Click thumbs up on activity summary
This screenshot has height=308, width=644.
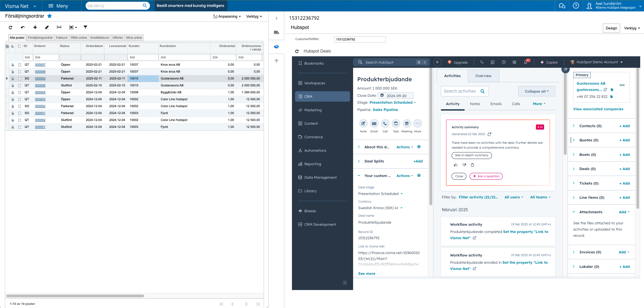tap(456, 165)
